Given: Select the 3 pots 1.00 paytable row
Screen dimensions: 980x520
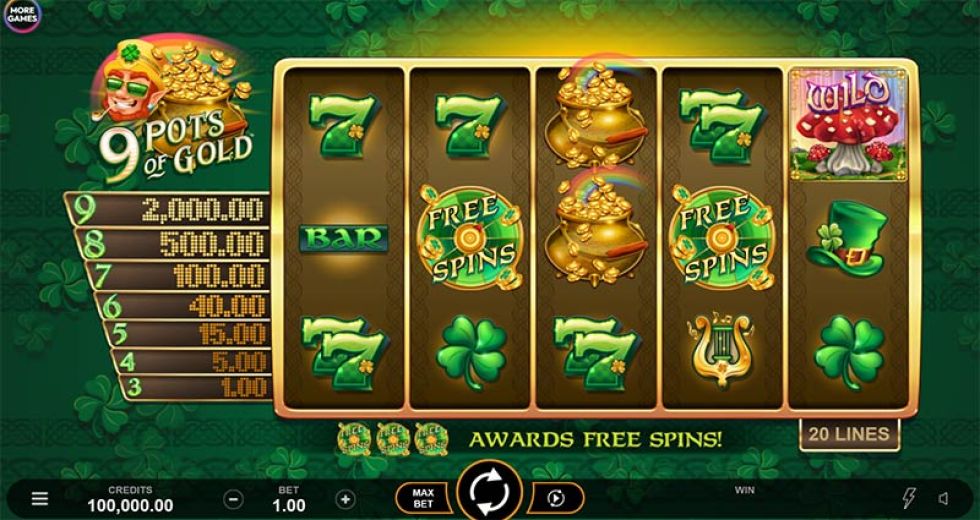Looking at the screenshot, I should (x=195, y=388).
